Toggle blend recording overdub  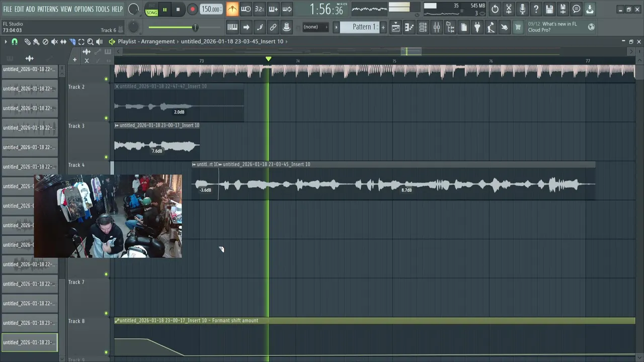click(273, 9)
